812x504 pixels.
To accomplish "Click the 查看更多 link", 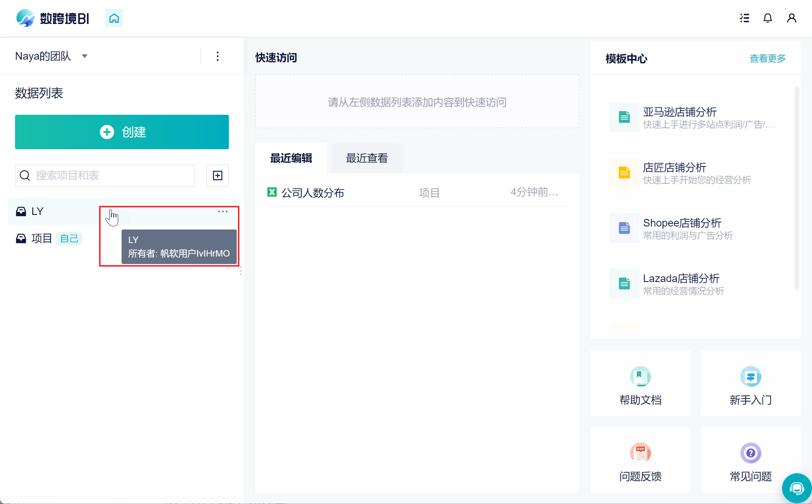I will click(767, 58).
